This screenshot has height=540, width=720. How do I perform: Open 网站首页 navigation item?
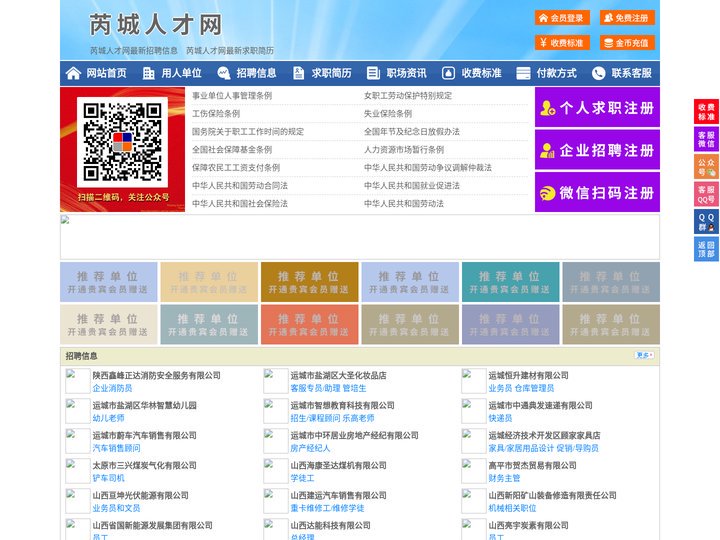click(107, 73)
